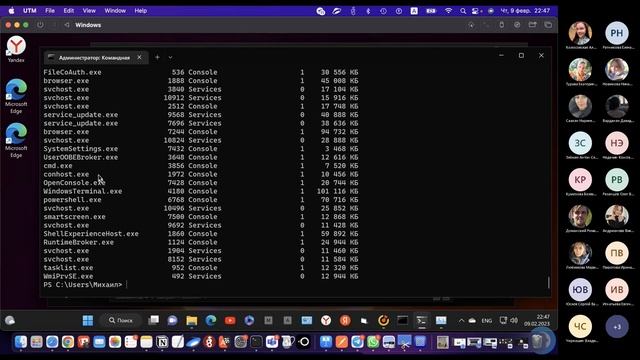The height and width of the screenshot is (360, 640).
Task: Click the OneDrive cloud tray icon
Action: (472, 320)
